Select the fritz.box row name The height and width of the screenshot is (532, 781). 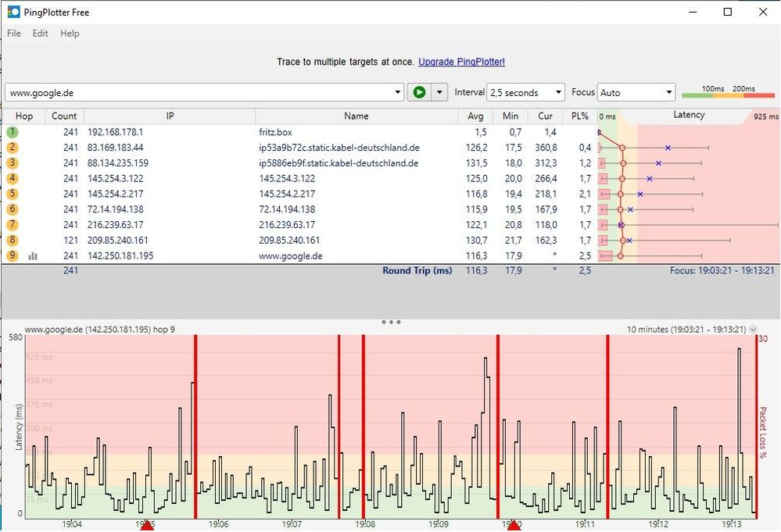click(x=275, y=132)
